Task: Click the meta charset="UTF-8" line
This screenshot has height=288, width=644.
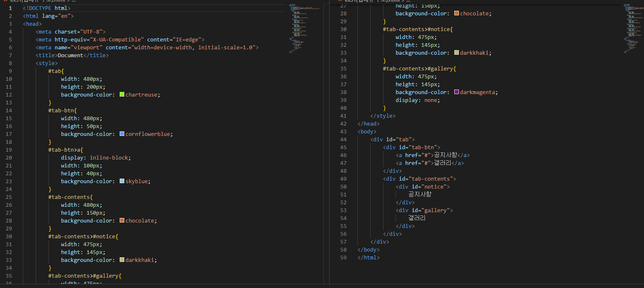Action: pyautogui.click(x=70, y=31)
